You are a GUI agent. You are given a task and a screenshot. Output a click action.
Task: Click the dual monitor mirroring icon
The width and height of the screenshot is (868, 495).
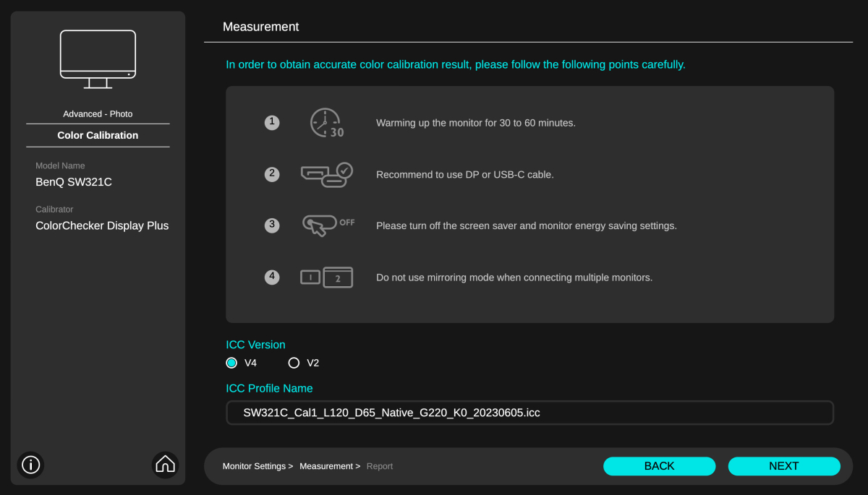(x=327, y=277)
